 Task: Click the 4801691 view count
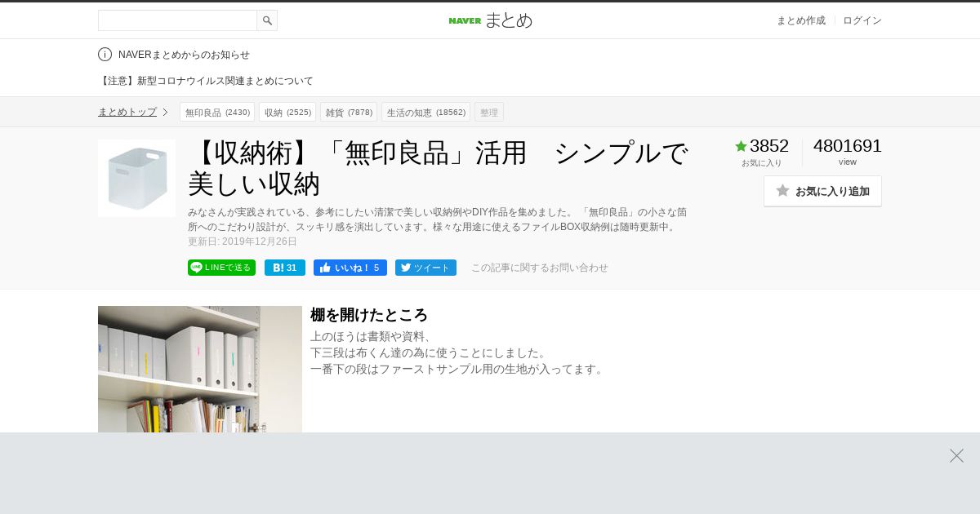(x=848, y=146)
